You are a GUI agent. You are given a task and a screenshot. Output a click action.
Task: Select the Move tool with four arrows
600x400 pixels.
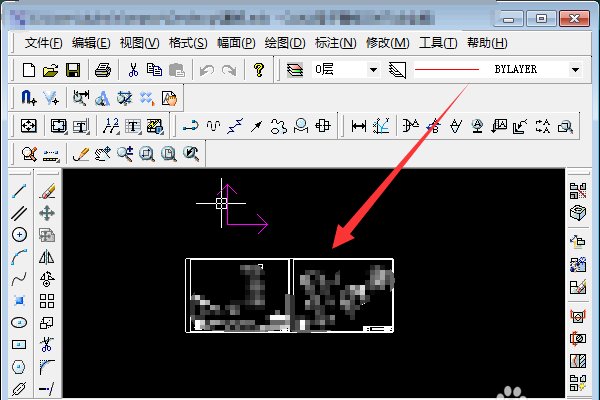point(46,213)
